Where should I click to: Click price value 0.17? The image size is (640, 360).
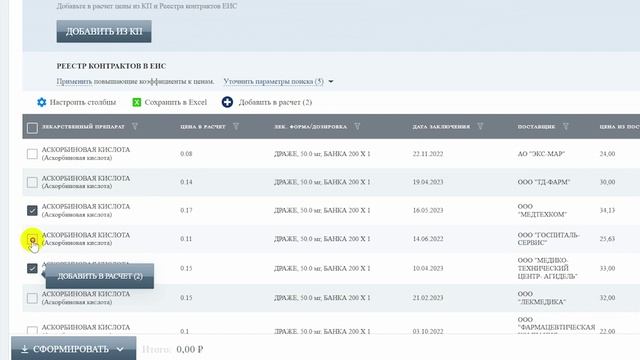point(186,210)
